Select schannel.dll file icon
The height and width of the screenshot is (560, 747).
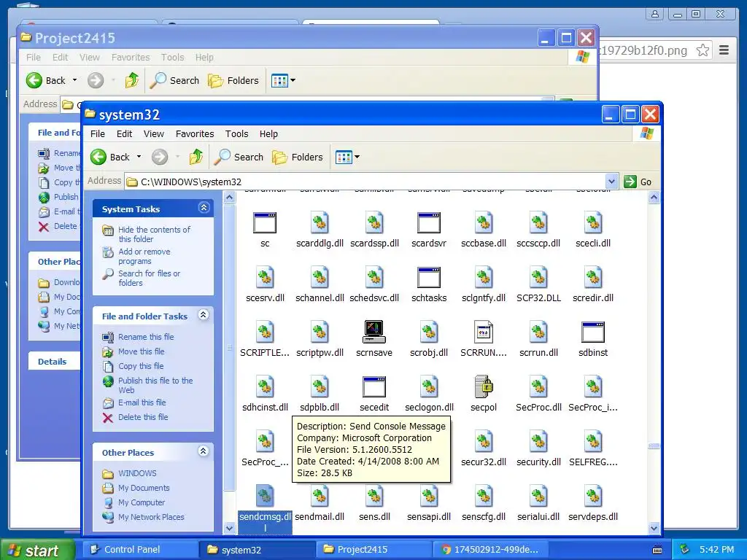click(x=320, y=278)
